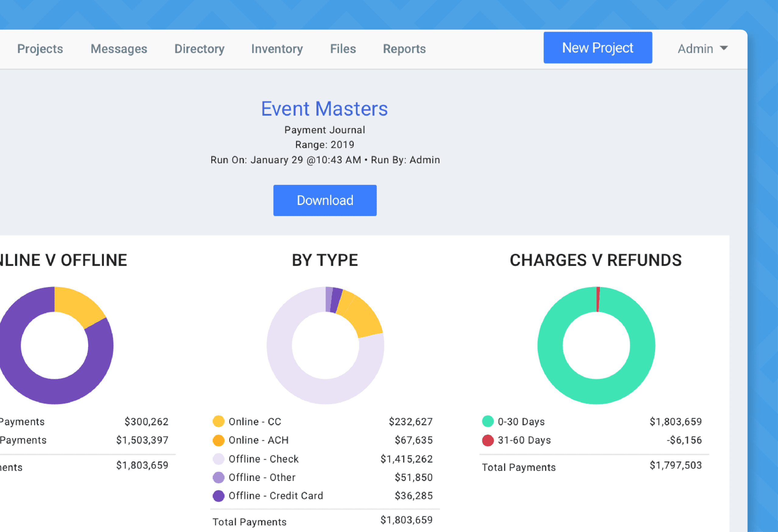The width and height of the screenshot is (778, 532).
Task: Select the Online - CC label
Action: 255,421
